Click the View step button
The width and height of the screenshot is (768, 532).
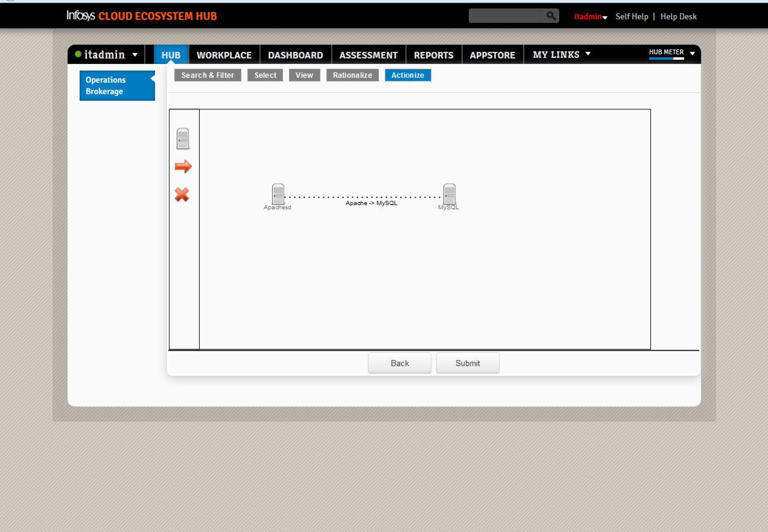pos(304,75)
